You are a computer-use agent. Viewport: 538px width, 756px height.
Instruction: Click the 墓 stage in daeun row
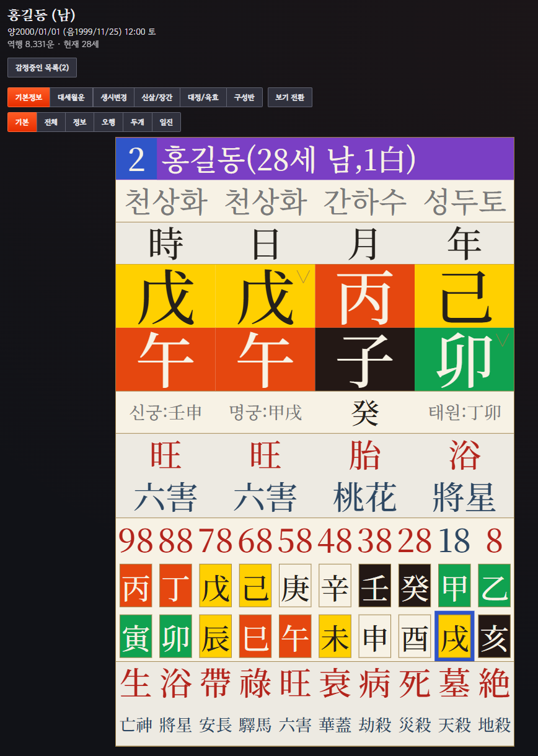pyautogui.click(x=454, y=683)
